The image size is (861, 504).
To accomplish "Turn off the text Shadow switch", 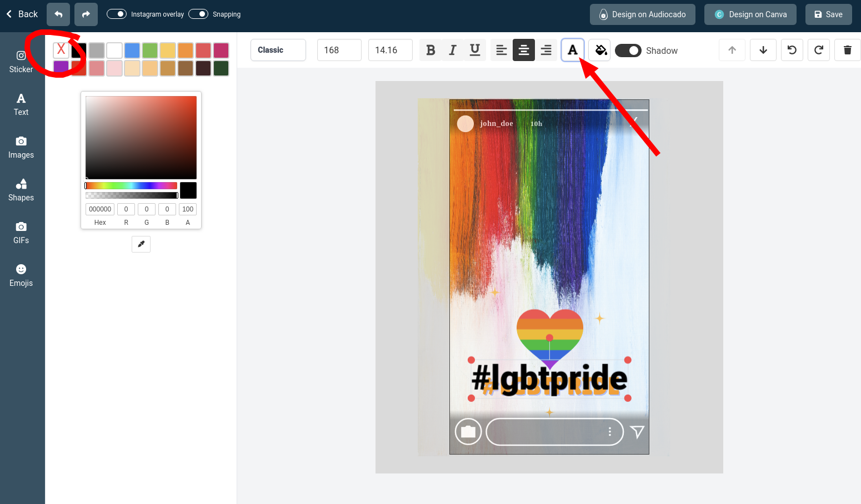I will pyautogui.click(x=628, y=51).
